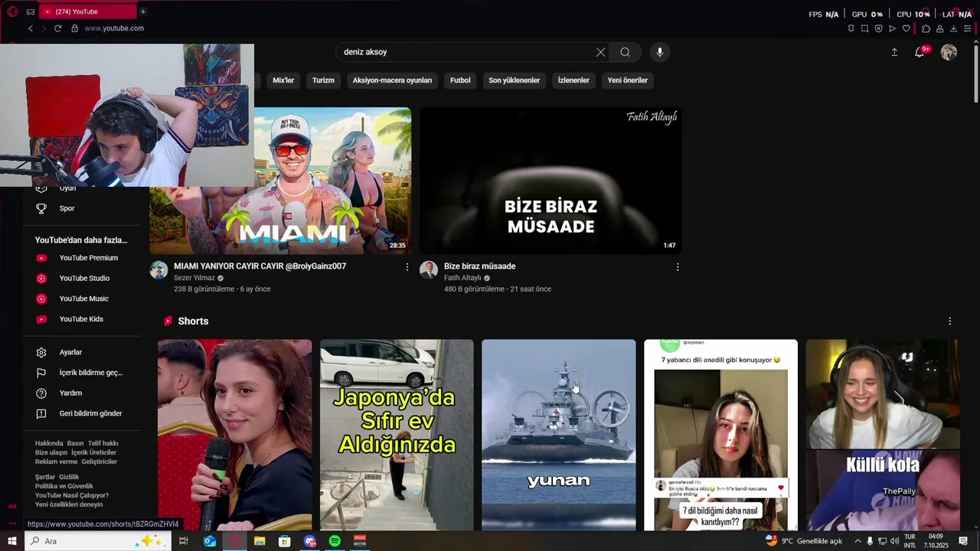Open YouTube notifications bell
The image size is (980, 551).
pyautogui.click(x=920, y=52)
